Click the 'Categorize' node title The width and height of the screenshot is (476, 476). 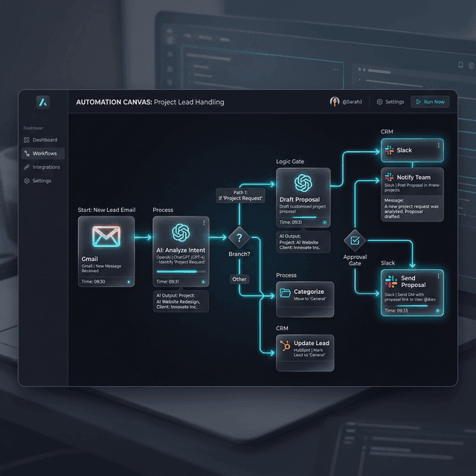pos(309,292)
